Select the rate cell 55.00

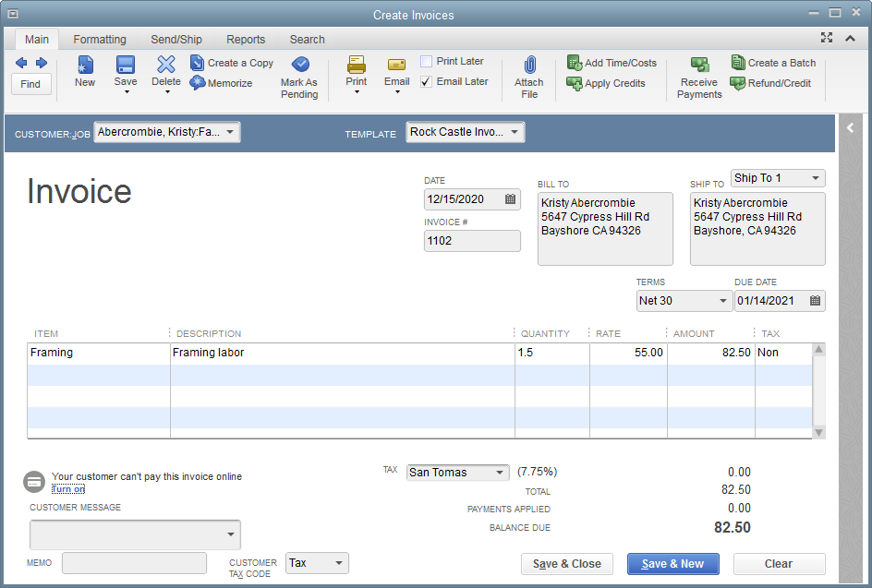(x=628, y=353)
